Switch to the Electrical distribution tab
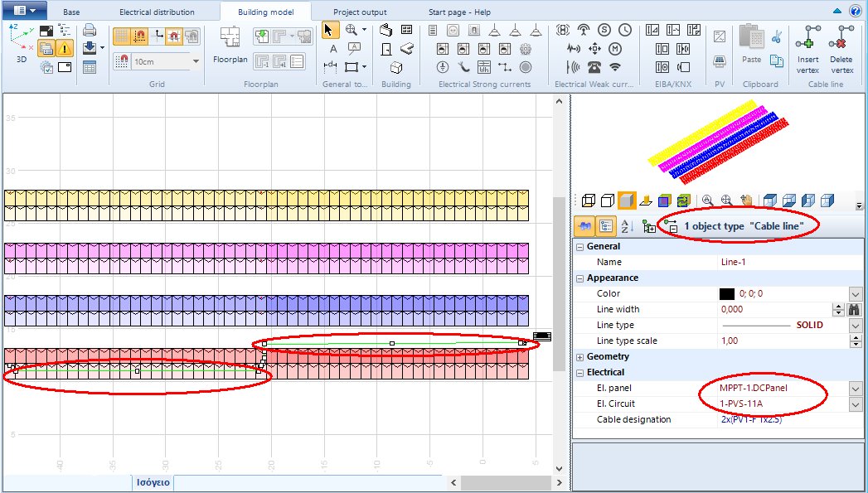Screen dimensions: 868x493 coord(158,12)
